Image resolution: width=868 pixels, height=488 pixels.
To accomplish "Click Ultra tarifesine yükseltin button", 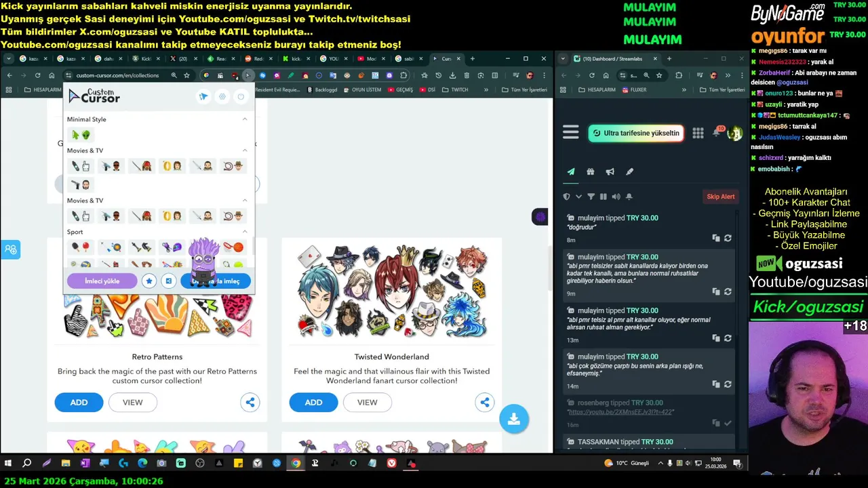I will tap(635, 133).
